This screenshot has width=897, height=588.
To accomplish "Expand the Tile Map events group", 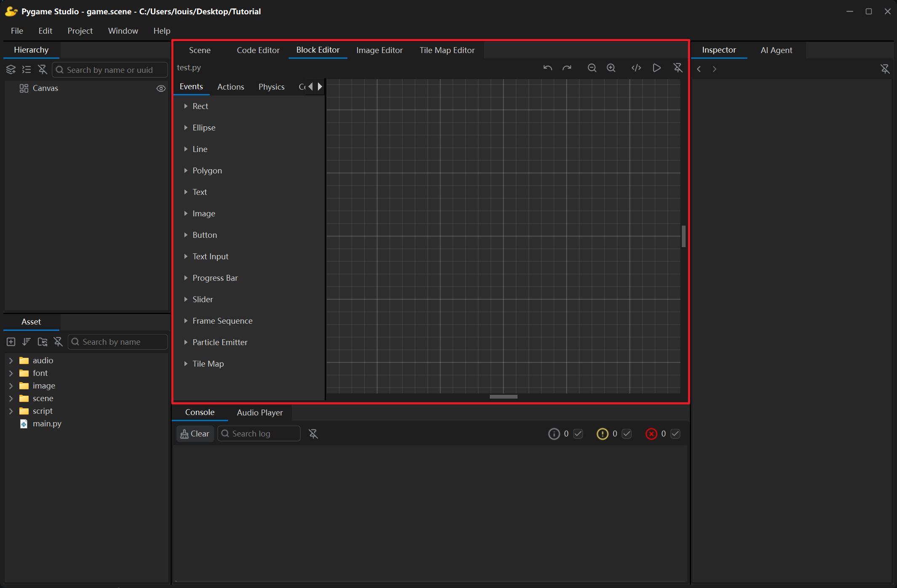I will tap(186, 364).
